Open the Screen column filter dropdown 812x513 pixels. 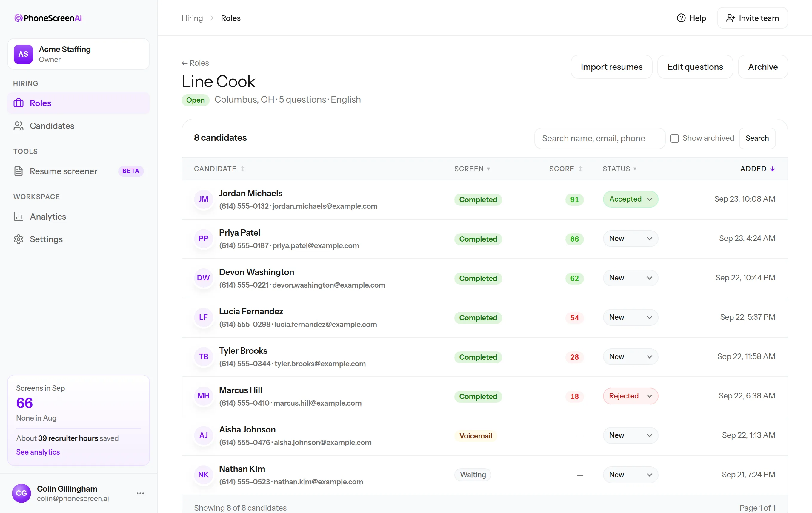pyautogui.click(x=472, y=169)
